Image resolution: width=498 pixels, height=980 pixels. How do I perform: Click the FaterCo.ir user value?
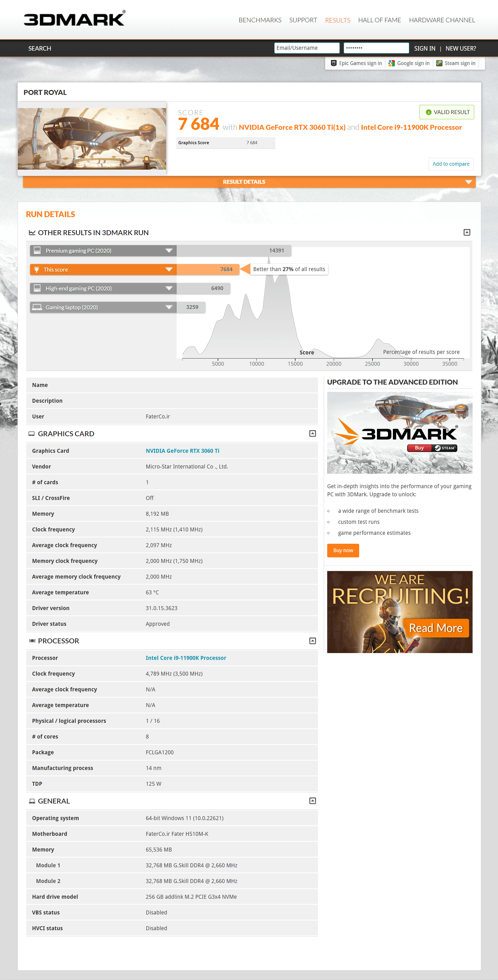coord(158,417)
